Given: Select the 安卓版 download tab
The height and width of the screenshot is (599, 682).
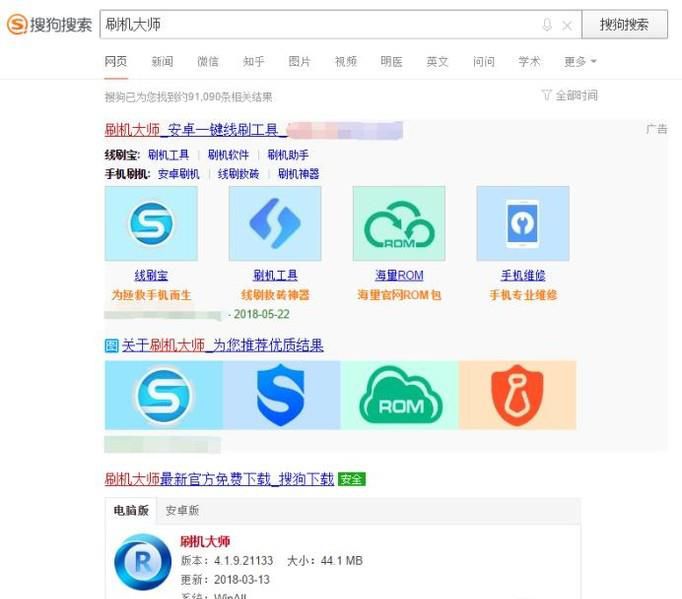Looking at the screenshot, I should 182,510.
